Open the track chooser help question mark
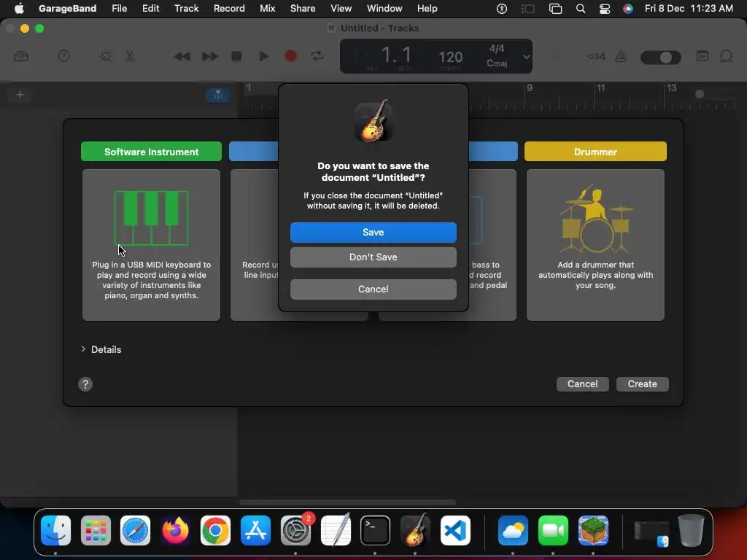This screenshot has height=560, width=747. (85, 384)
